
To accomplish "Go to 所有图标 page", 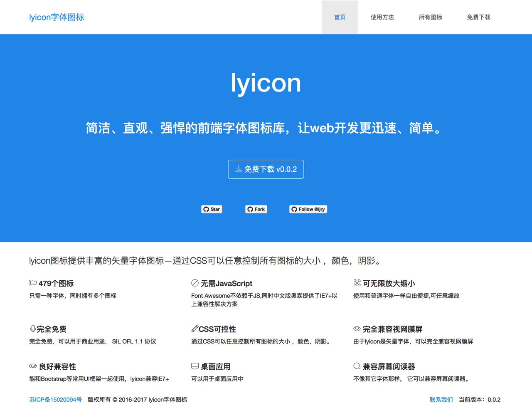I will [x=431, y=17].
